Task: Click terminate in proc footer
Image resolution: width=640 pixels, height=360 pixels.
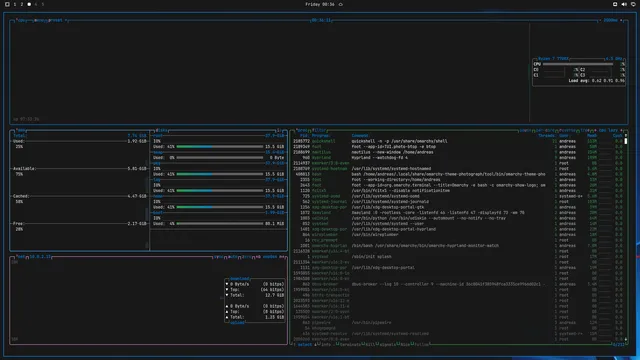Action: tap(349, 344)
